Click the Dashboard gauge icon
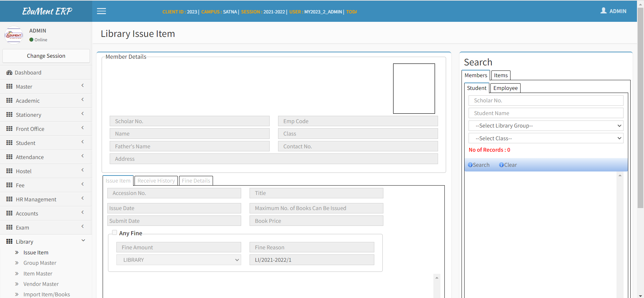 point(9,72)
